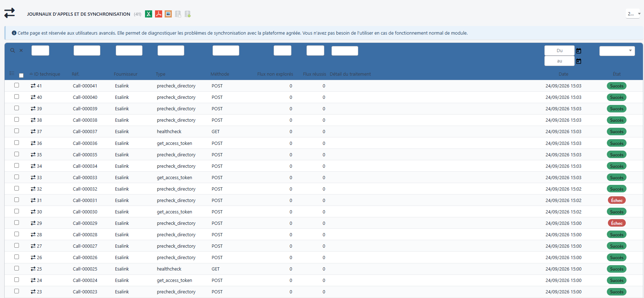
Task: Sort by the Date column header
Action: coord(563,74)
